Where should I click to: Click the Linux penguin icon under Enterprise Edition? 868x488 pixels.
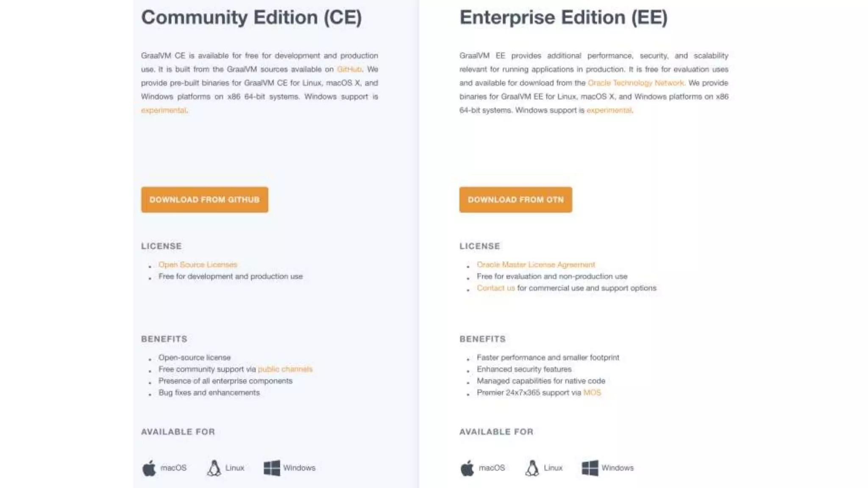tap(532, 468)
